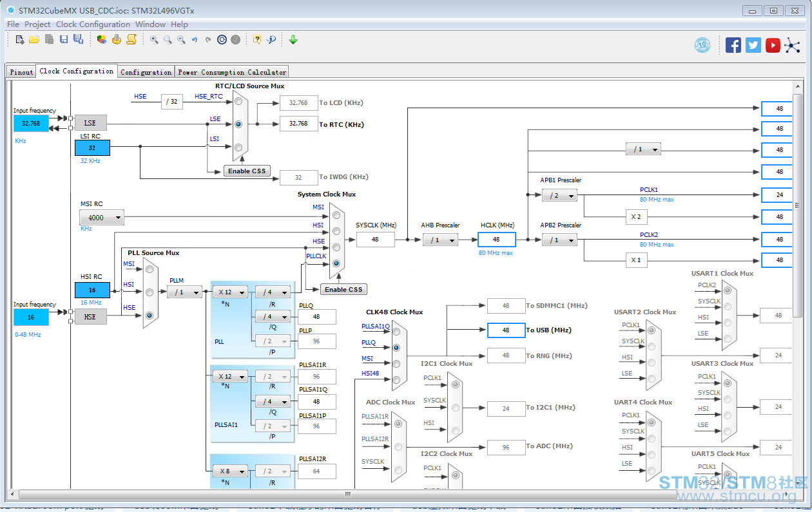Open the File menu
The height and width of the screenshot is (512, 812).
click(x=13, y=24)
